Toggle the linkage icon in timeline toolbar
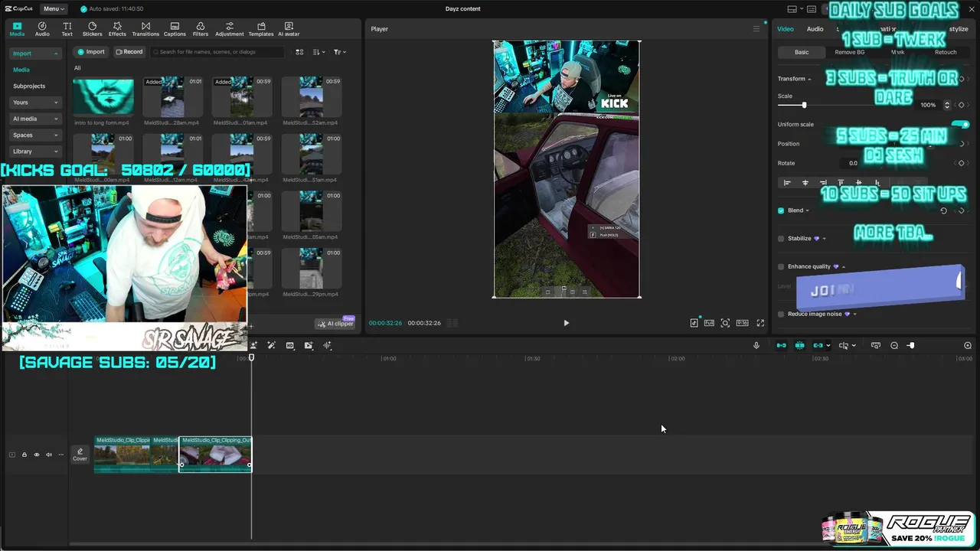The width and height of the screenshot is (980, 551). 818,346
